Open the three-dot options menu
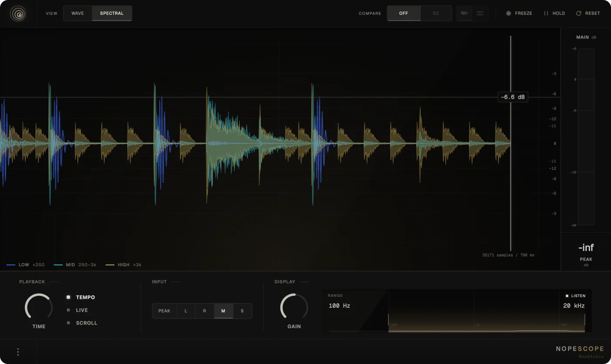 pyautogui.click(x=18, y=352)
